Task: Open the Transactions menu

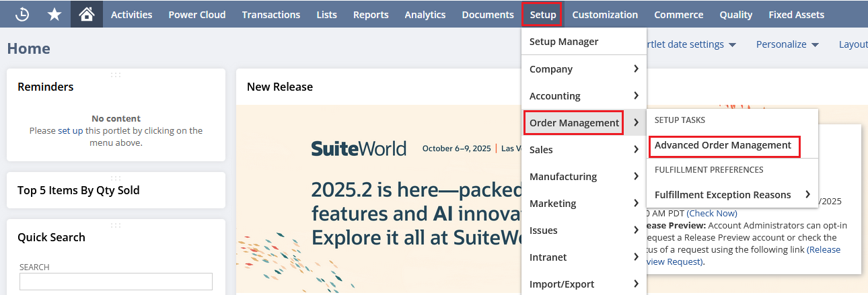Action: pos(271,14)
